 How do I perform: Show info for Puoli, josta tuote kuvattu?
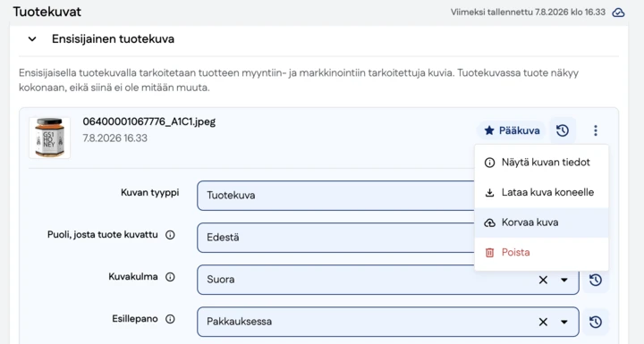click(x=170, y=235)
